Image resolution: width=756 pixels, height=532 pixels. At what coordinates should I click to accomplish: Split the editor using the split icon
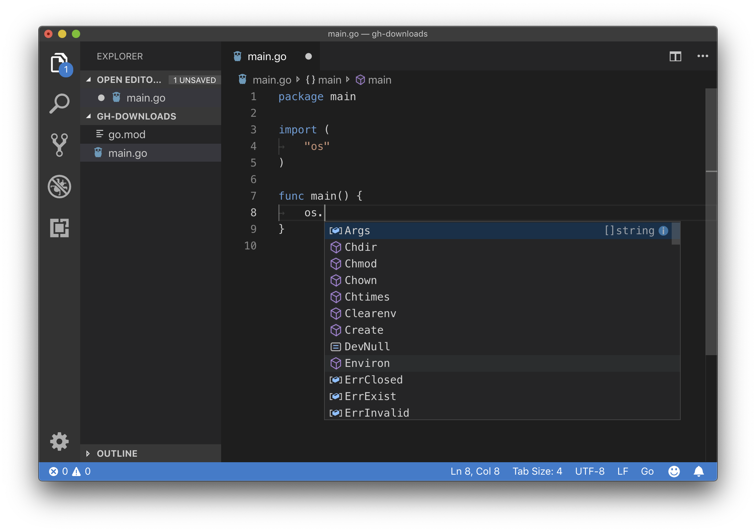point(675,56)
